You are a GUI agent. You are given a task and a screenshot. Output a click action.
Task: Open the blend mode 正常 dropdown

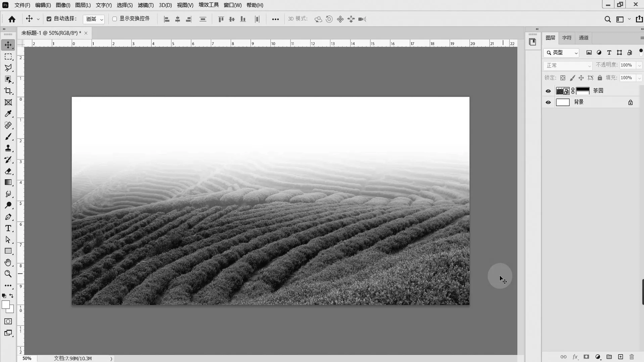(568, 65)
